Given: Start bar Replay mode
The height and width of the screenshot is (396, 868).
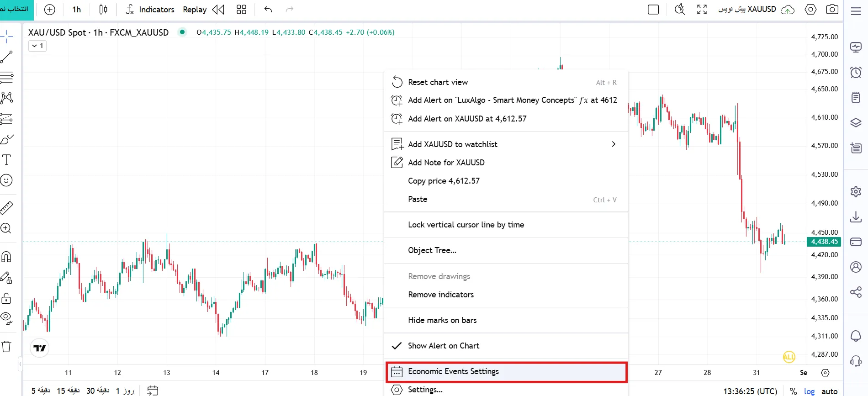Looking at the screenshot, I should tap(203, 10).
